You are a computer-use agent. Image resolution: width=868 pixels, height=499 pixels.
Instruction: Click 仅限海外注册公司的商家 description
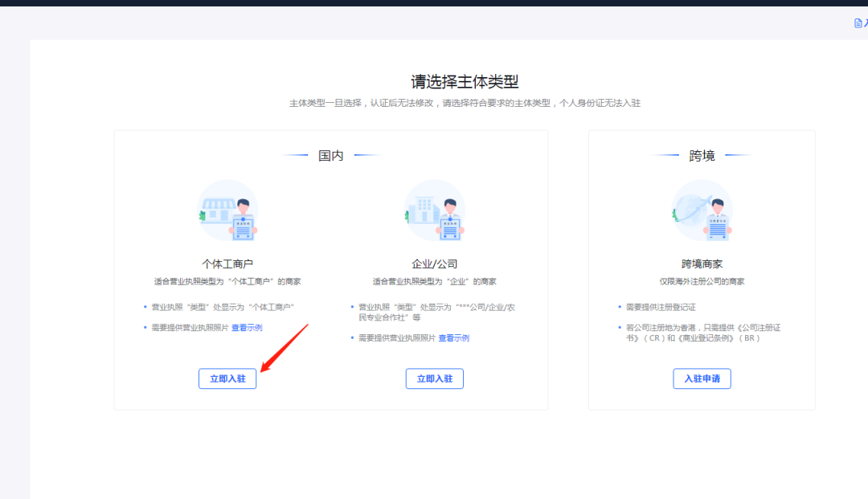702,281
